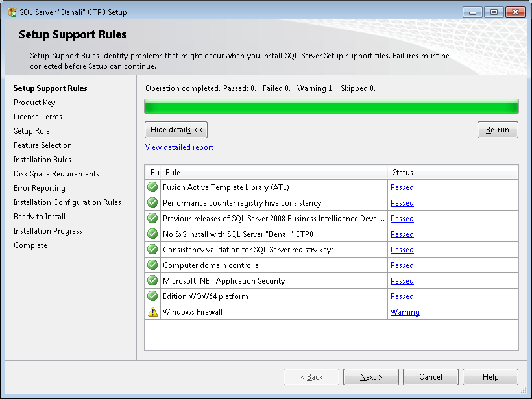The width and height of the screenshot is (532, 399).
Task: Open the View detailed report link
Action: point(179,147)
